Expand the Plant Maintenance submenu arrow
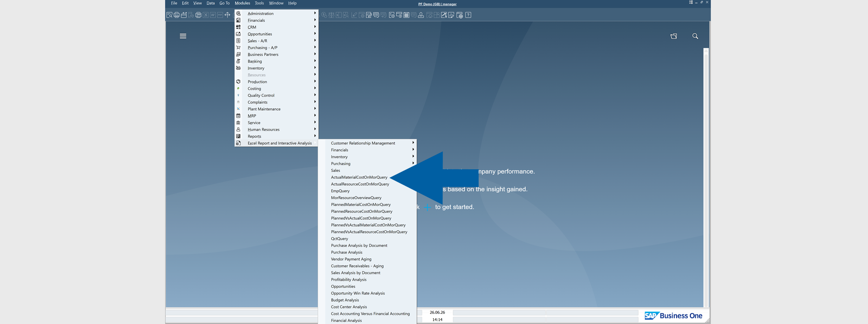The width and height of the screenshot is (868, 324). pos(315,108)
